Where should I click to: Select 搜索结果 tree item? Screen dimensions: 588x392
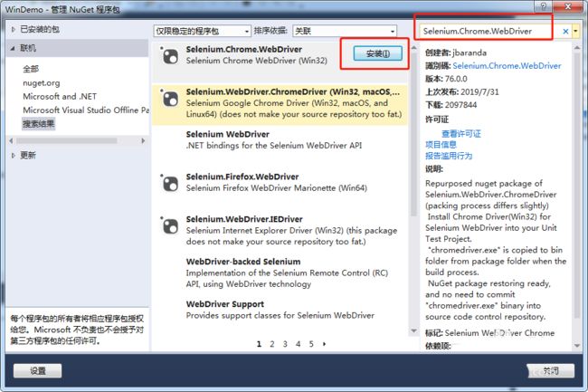coord(38,124)
